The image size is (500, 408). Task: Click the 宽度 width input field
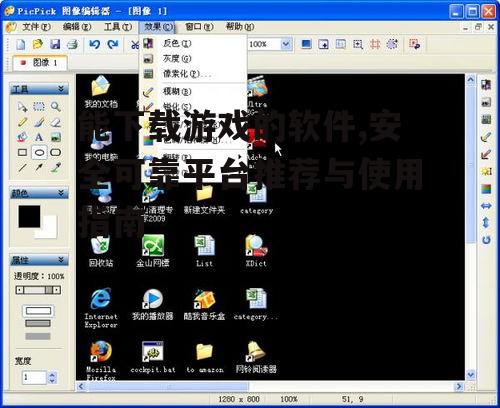pyautogui.click(x=35, y=378)
